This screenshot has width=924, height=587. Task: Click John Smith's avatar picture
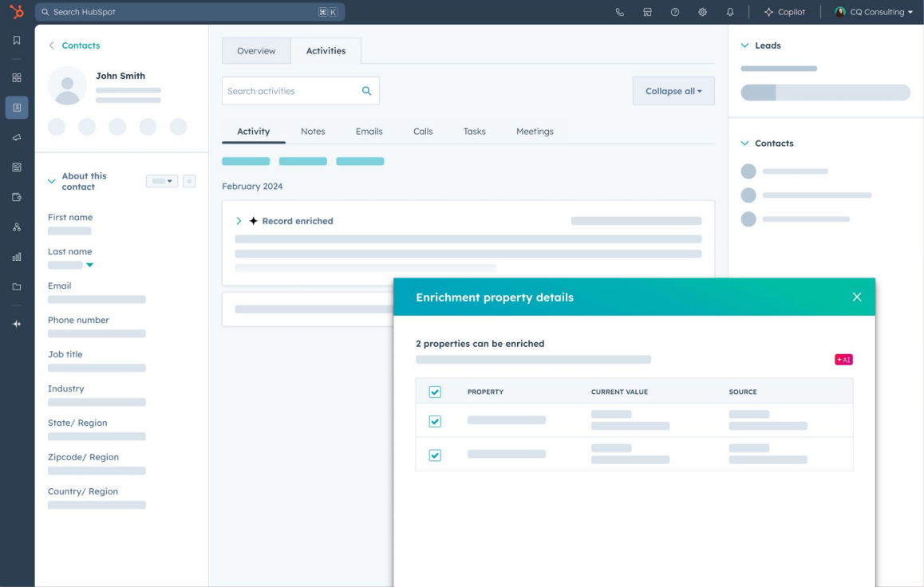67,86
